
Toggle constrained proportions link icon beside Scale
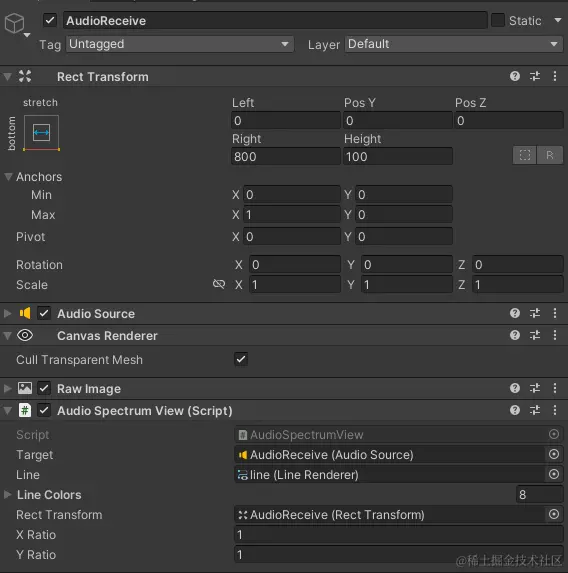219,284
